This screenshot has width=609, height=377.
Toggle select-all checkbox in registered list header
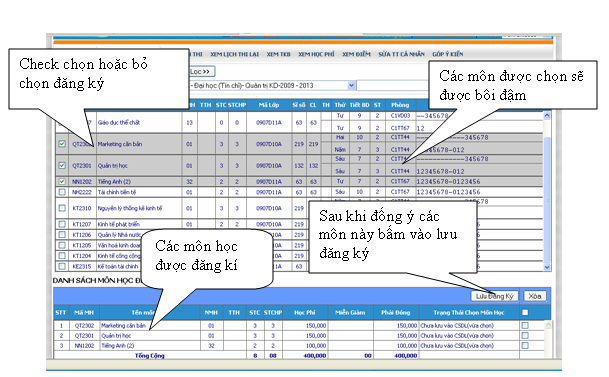525,312
